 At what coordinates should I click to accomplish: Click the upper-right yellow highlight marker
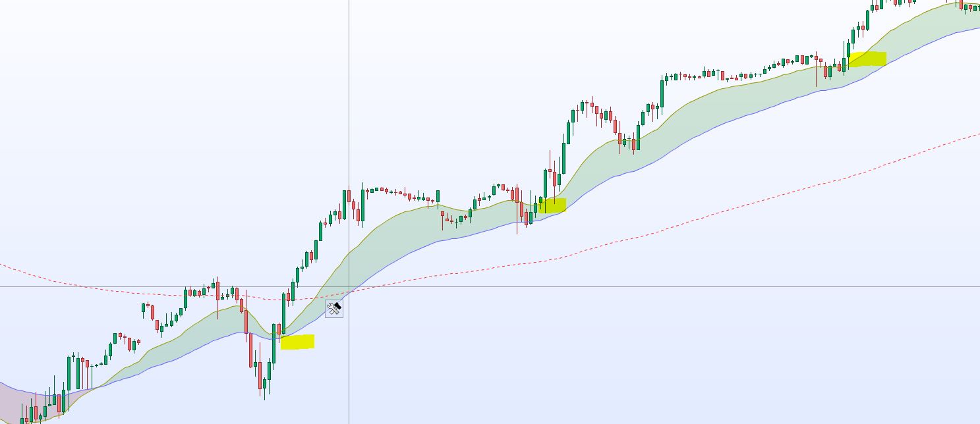pyautogui.click(x=867, y=59)
